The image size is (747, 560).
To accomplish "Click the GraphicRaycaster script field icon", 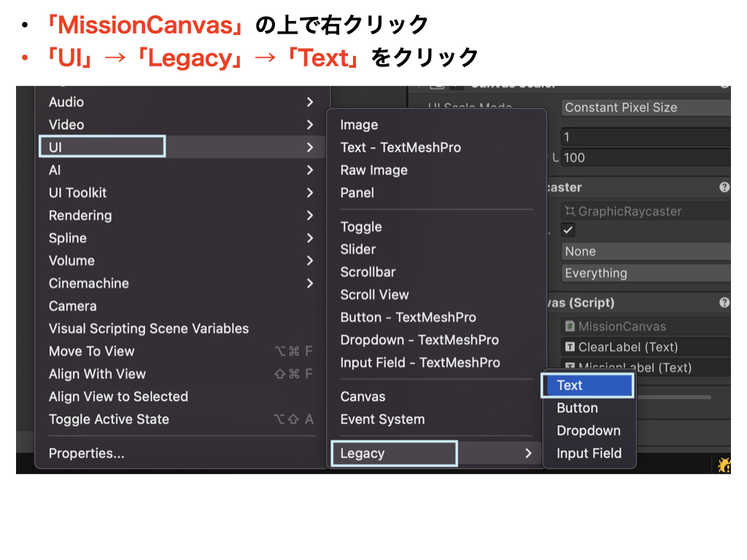I will [569, 211].
